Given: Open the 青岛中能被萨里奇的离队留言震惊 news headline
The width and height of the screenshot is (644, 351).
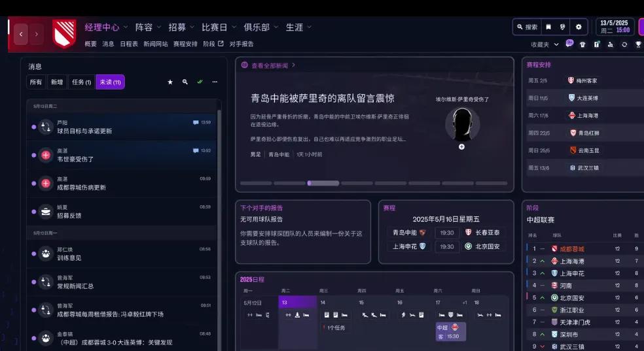Looking at the screenshot, I should [323, 99].
